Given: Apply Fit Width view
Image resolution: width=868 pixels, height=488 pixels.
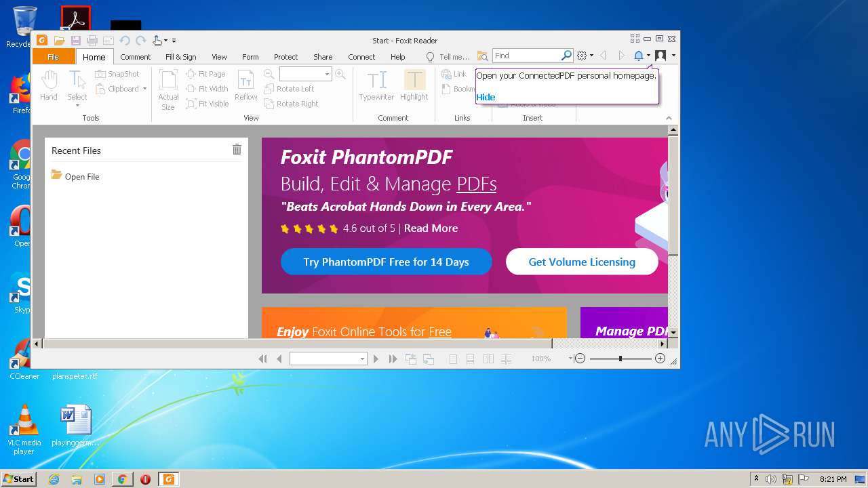Looking at the screenshot, I should pos(208,89).
